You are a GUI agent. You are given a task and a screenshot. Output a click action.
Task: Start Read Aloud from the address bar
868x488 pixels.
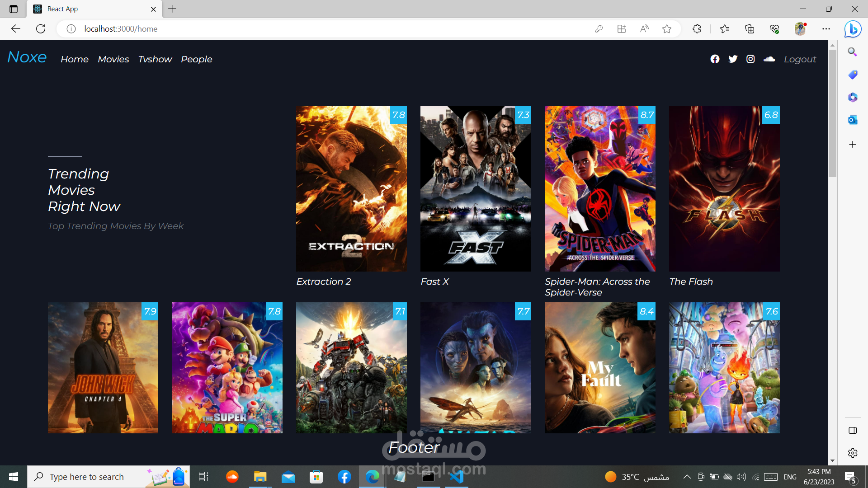[644, 28]
